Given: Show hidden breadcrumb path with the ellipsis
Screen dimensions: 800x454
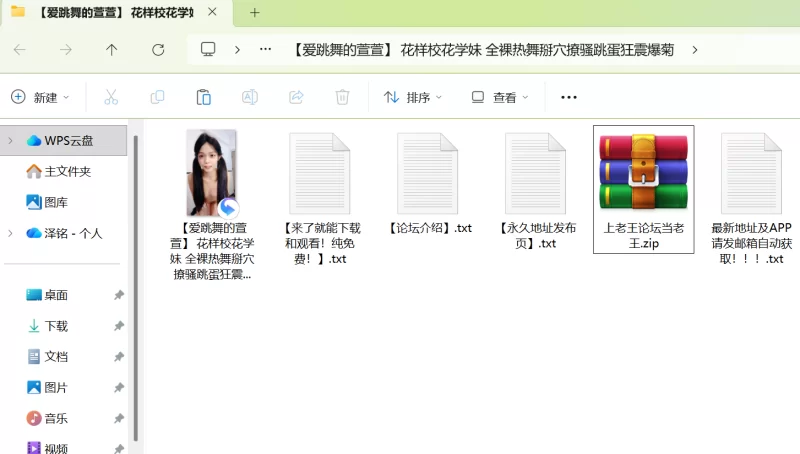Looking at the screenshot, I should pos(265,49).
